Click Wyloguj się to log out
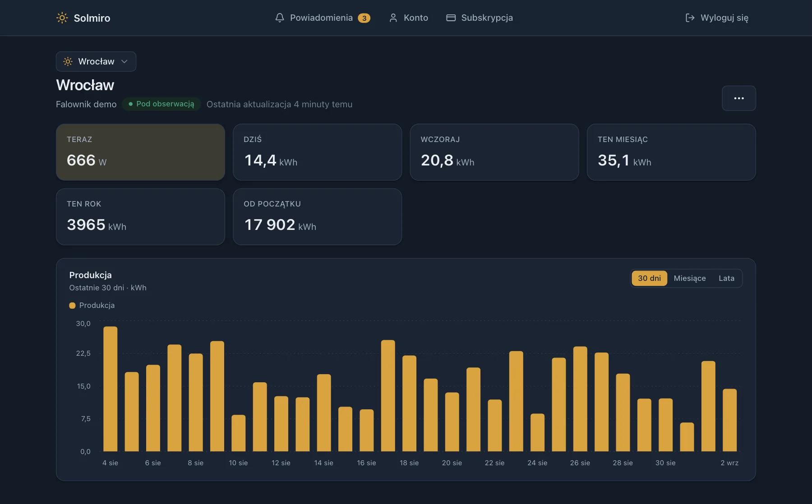The width and height of the screenshot is (812, 504). tap(717, 18)
